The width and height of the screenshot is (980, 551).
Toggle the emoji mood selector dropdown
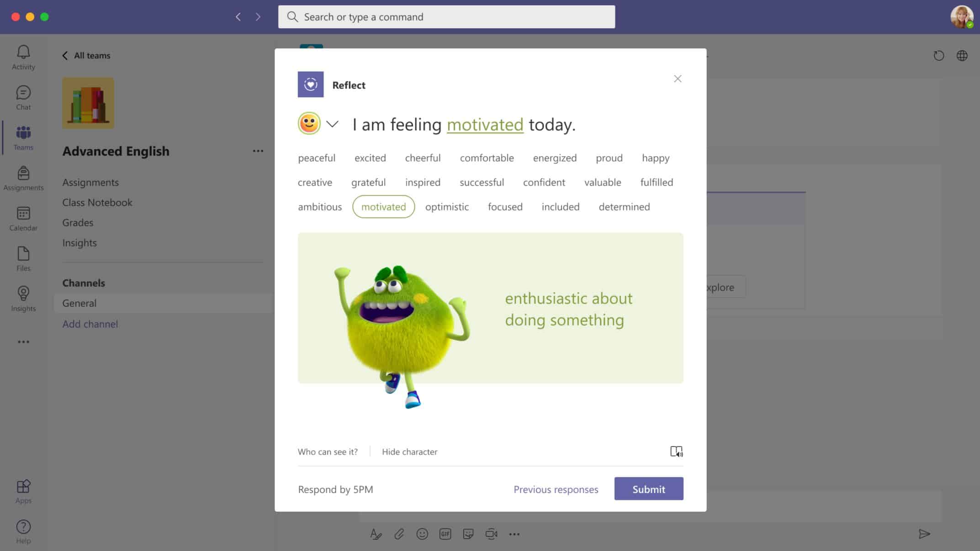click(x=332, y=123)
